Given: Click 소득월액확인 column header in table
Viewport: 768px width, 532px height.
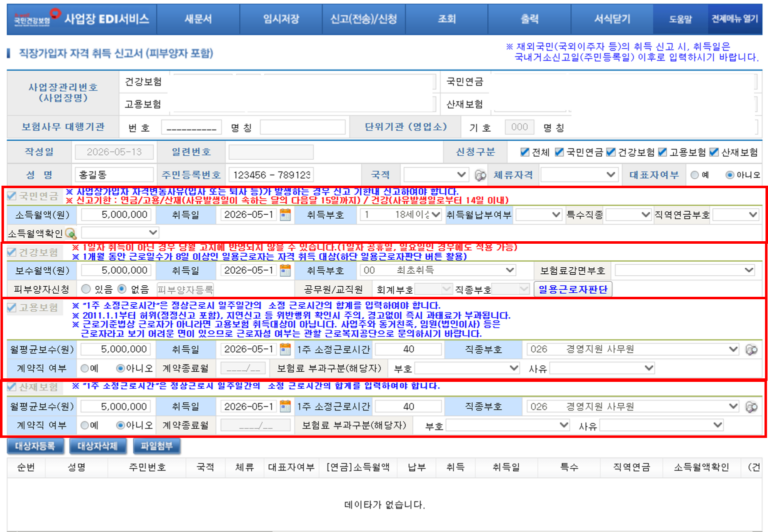Looking at the screenshot, I should click(701, 467).
